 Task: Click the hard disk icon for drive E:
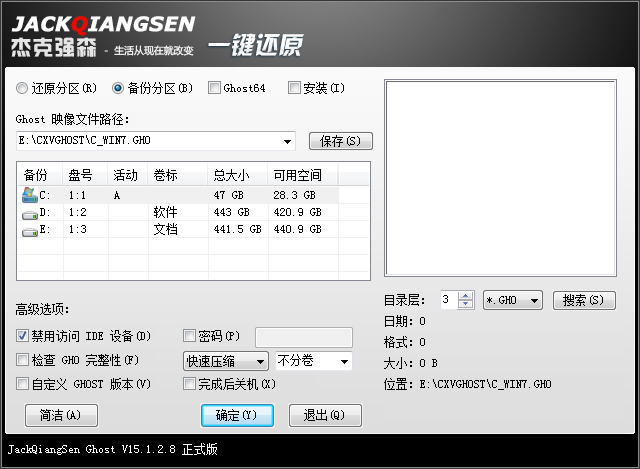[30, 232]
